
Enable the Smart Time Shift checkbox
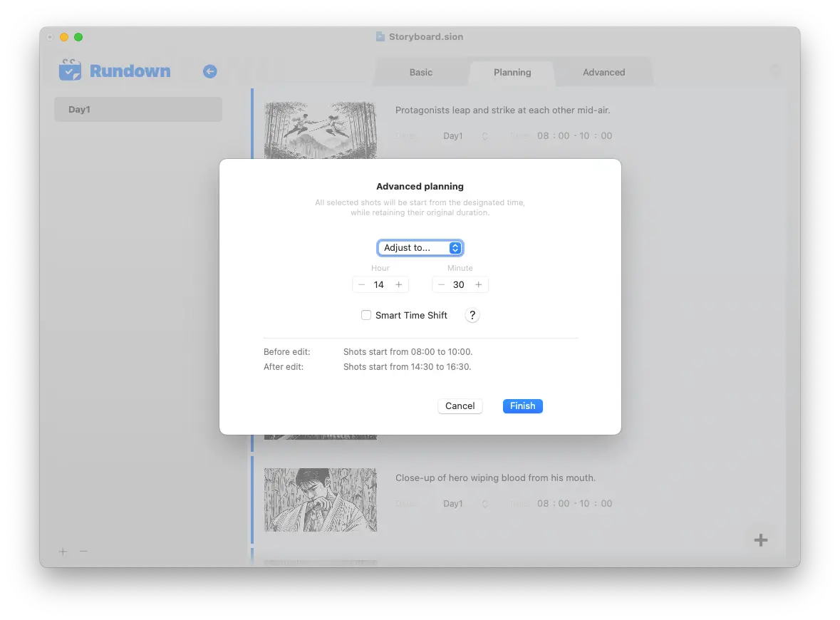click(x=366, y=315)
